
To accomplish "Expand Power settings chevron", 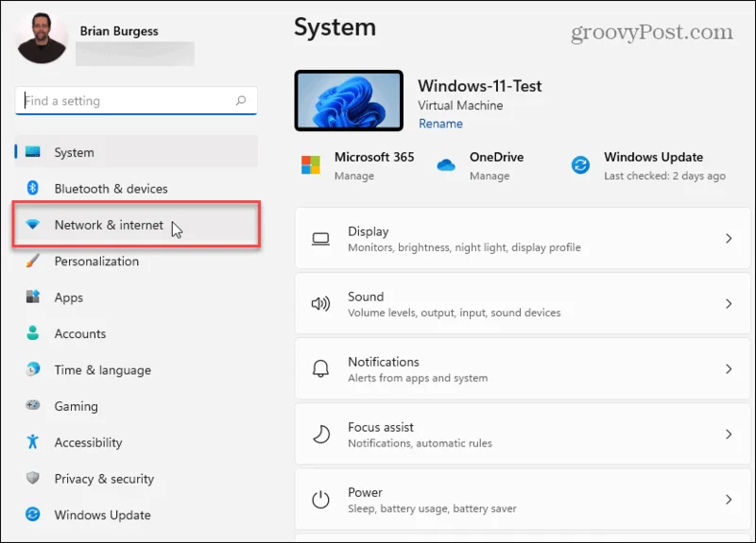I will coord(729,500).
